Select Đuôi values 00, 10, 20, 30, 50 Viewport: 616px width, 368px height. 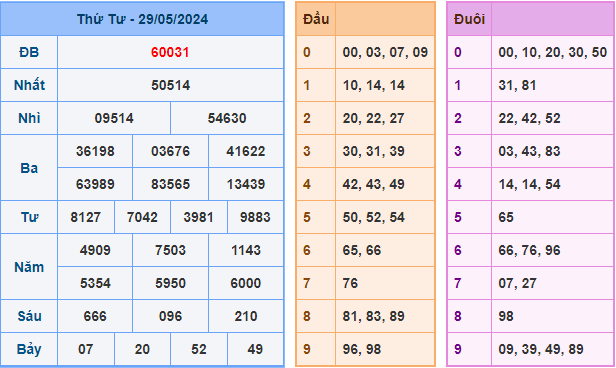(x=552, y=52)
